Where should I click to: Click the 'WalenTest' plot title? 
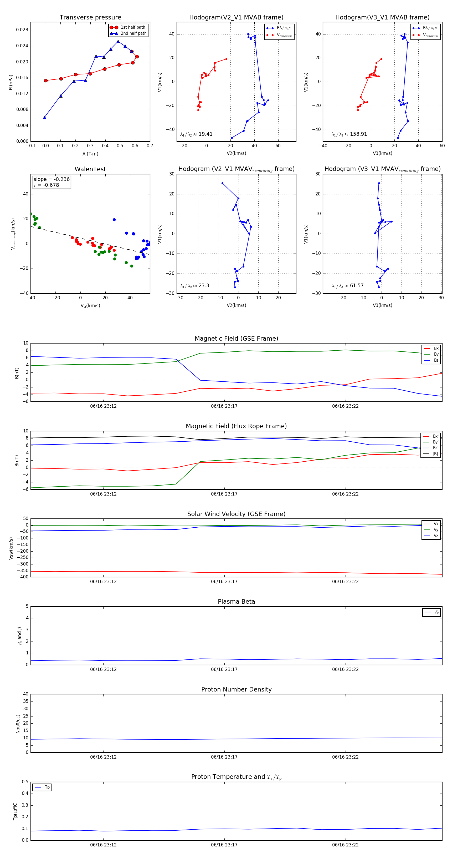(x=90, y=169)
